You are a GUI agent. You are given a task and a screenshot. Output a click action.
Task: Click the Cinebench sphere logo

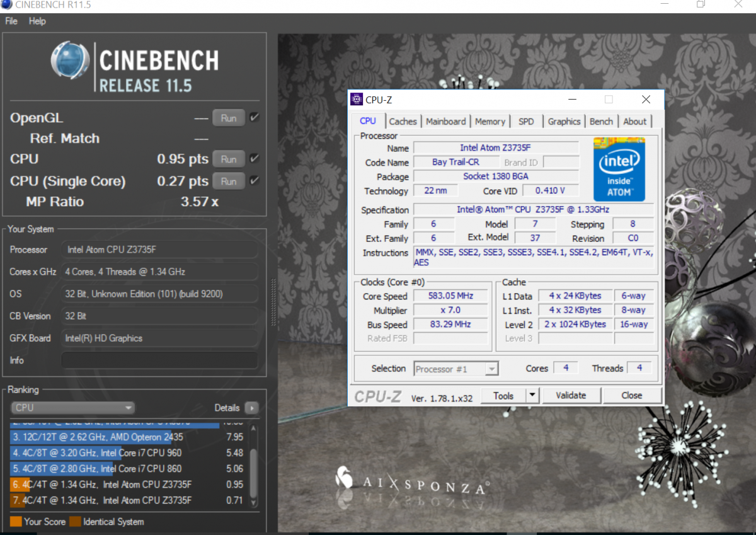(70, 60)
